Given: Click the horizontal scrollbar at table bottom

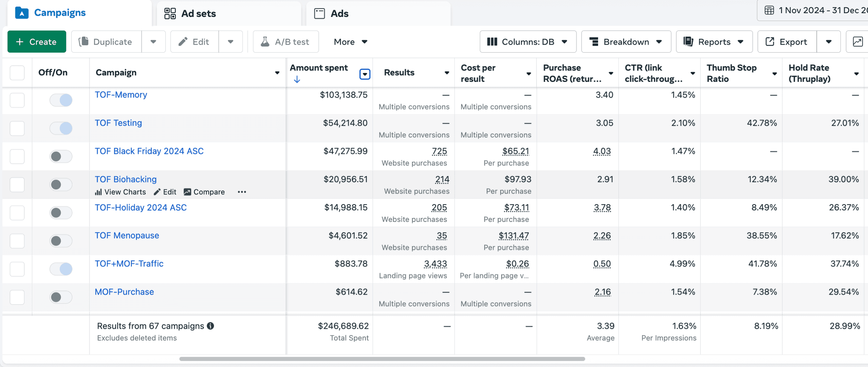Looking at the screenshot, I should [x=382, y=359].
